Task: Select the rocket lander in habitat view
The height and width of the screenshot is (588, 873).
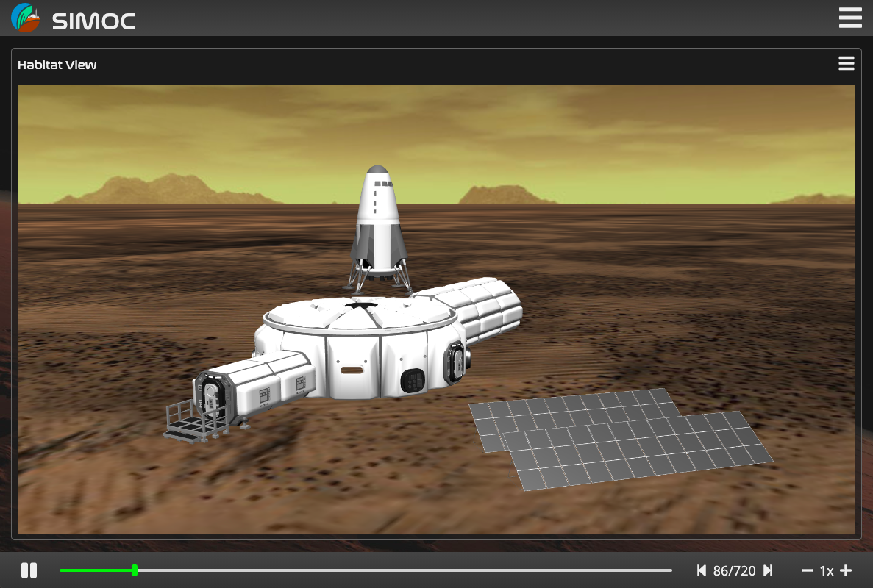Action: [x=377, y=224]
